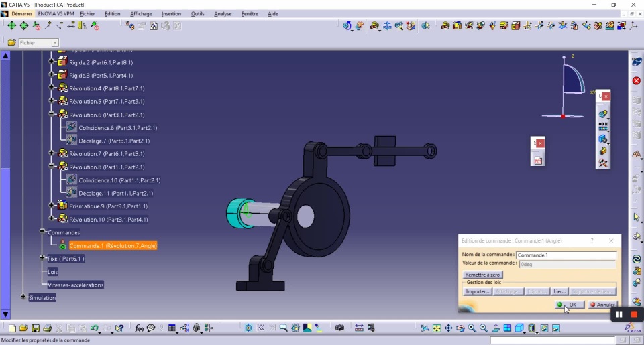Image resolution: width=644 pixels, height=345 pixels.
Task: Select Commande.1 (Révolution.7,Angle) in tree
Action: click(x=113, y=245)
